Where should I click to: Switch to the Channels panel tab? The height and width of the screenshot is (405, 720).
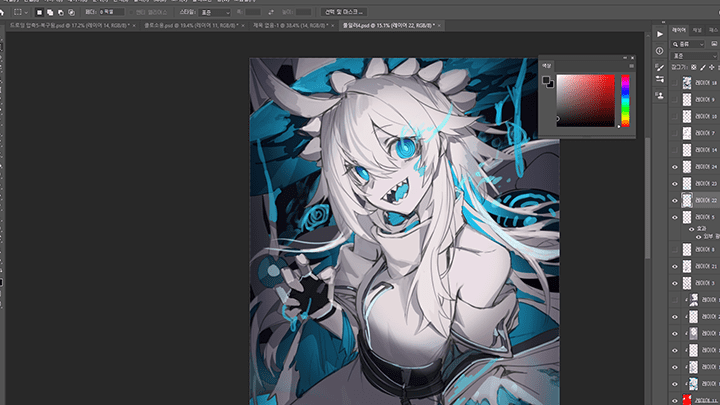(697, 30)
